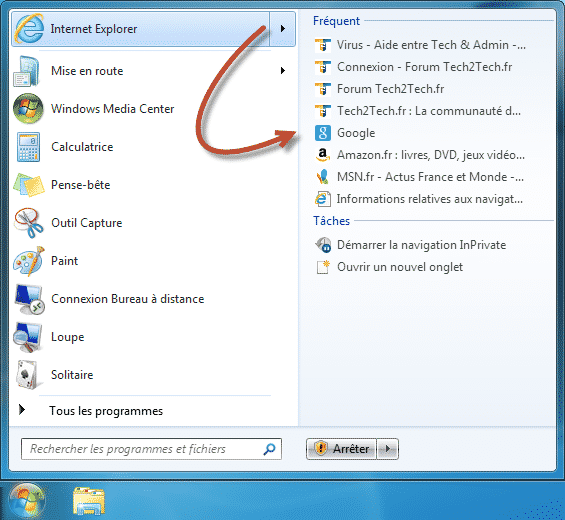565x520 pixels.
Task: Open Windows Explorer from the taskbar
Action: coord(89,501)
